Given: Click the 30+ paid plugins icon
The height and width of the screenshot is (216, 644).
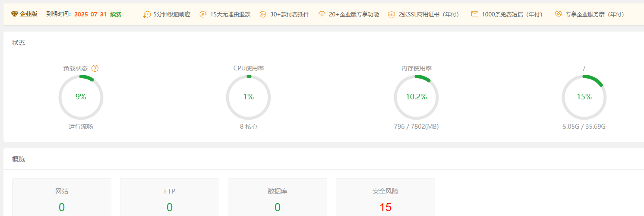Looking at the screenshot, I should [263, 14].
